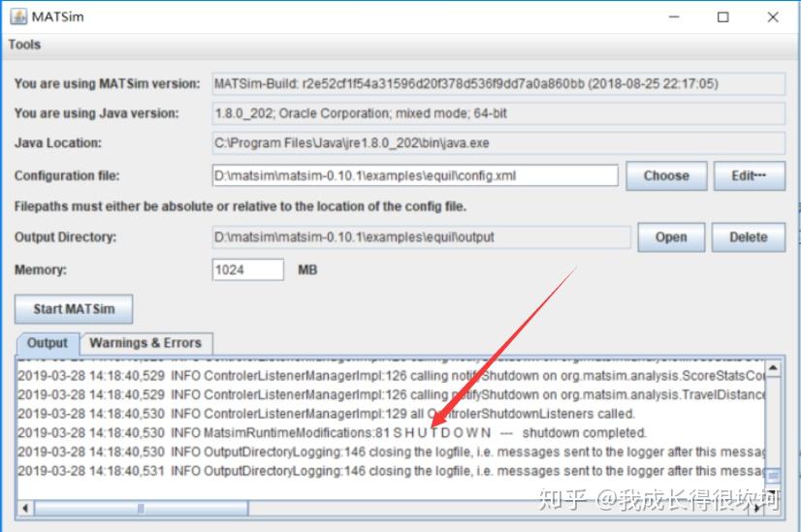Click the MATSim Java app icon in title bar
Image resolution: width=801 pixels, height=532 pixels.
coord(18,16)
